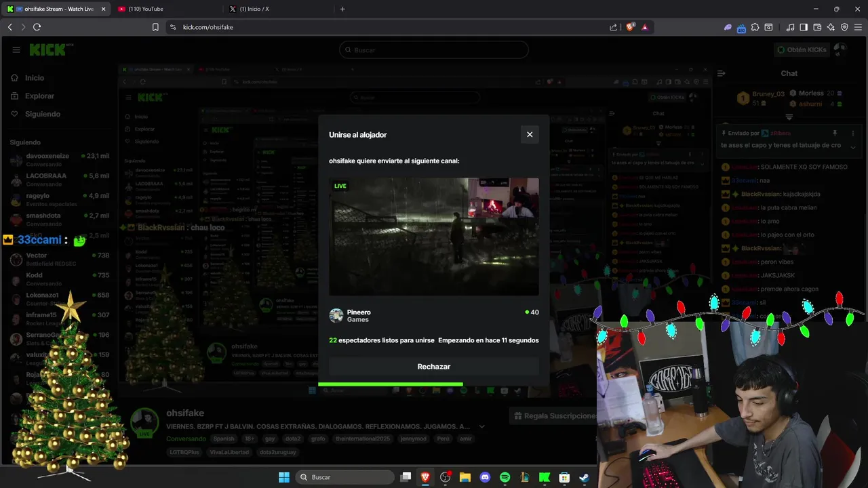Click the blue 480 extension badge icon

click(741, 28)
